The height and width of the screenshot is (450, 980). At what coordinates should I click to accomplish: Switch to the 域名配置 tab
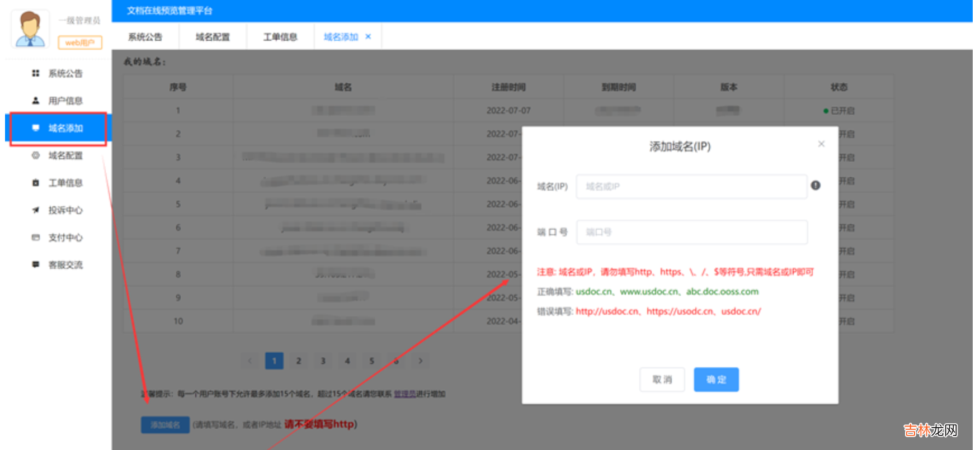pyautogui.click(x=213, y=37)
